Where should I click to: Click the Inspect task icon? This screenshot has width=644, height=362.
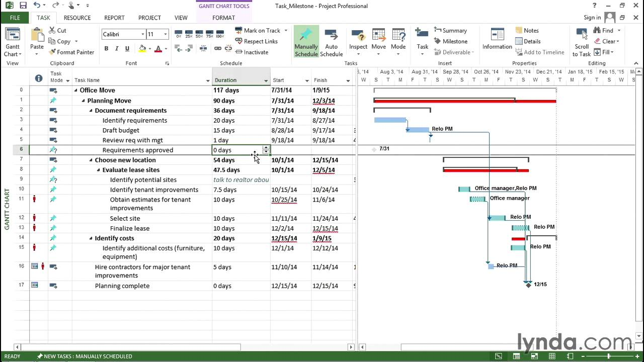[358, 36]
